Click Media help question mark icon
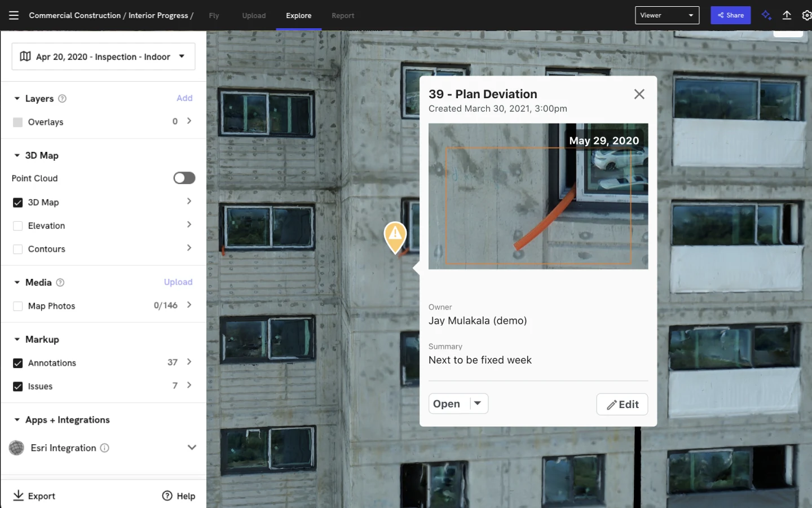 point(60,282)
